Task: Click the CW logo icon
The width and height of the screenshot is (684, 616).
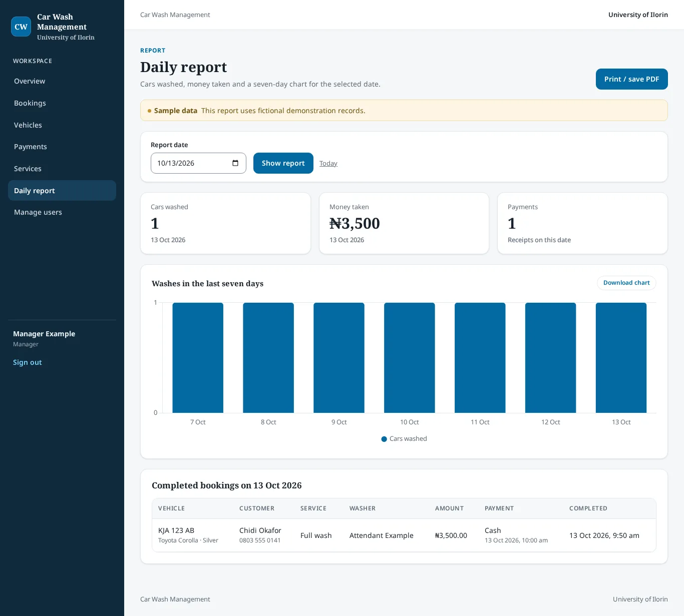Action: tap(21, 27)
